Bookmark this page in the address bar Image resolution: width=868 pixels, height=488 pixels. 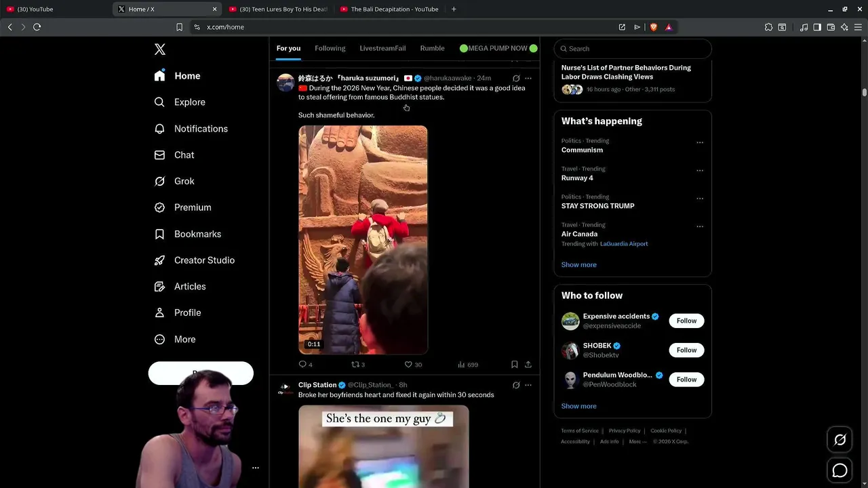tap(179, 27)
